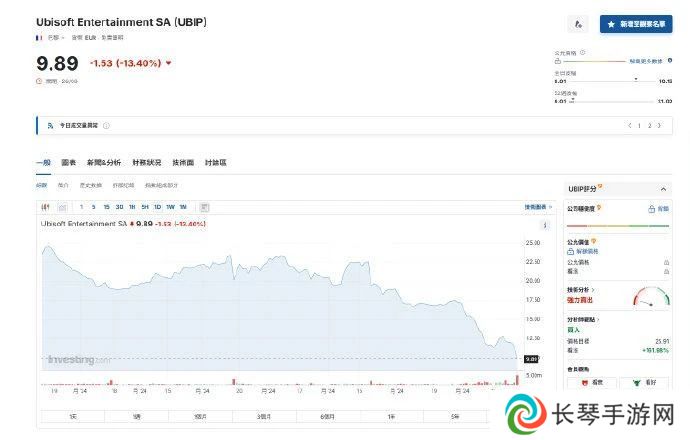Set chart interval to 30 minutes
The image size is (690, 440).
(119, 207)
